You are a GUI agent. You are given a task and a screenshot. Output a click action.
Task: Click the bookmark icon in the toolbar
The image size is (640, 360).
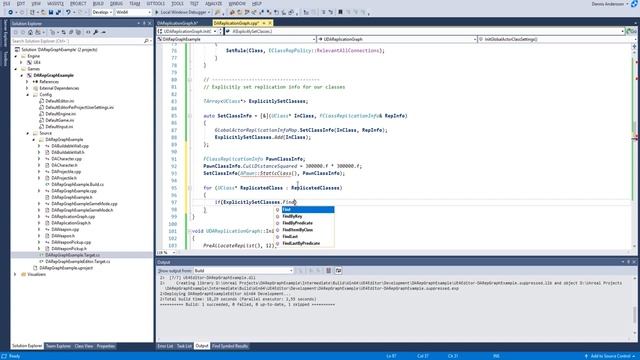coord(340,12)
